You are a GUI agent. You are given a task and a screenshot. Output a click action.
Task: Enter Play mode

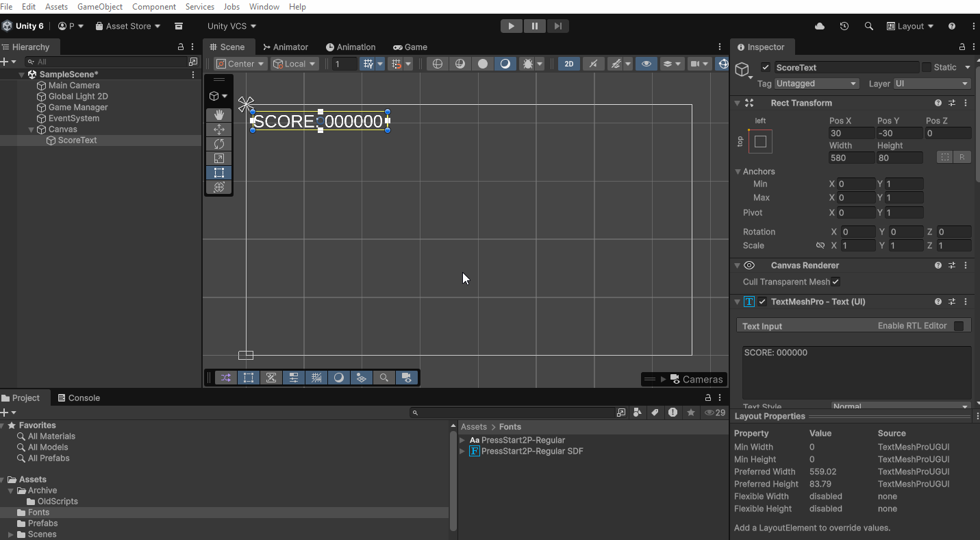tap(511, 26)
